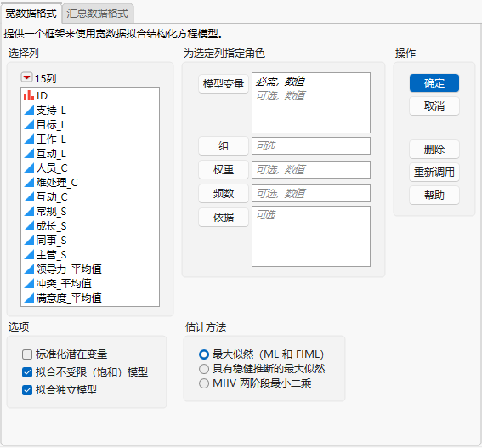This screenshot has height=448, width=482.
Task: Select column name 常规_S in list
Action: [51, 211]
